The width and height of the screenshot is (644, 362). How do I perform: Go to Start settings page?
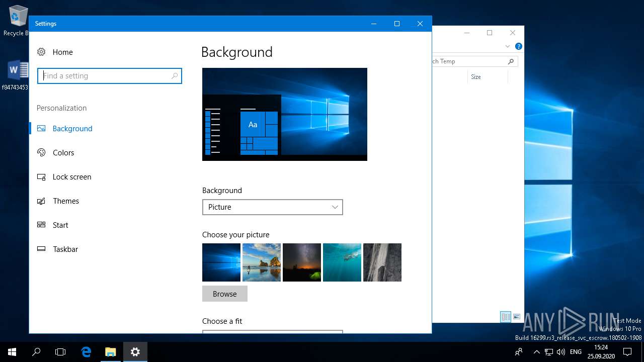click(x=60, y=225)
